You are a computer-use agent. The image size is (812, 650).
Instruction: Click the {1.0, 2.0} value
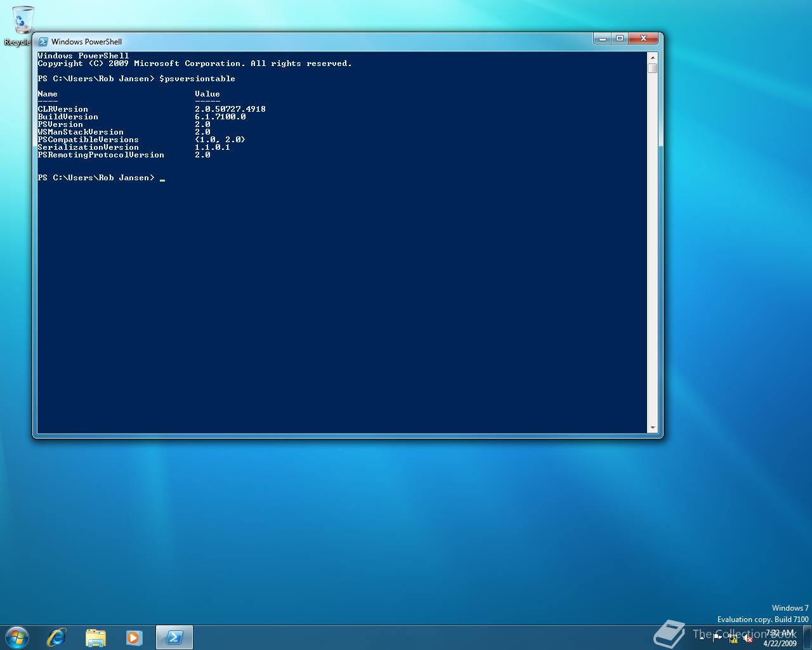(220, 140)
